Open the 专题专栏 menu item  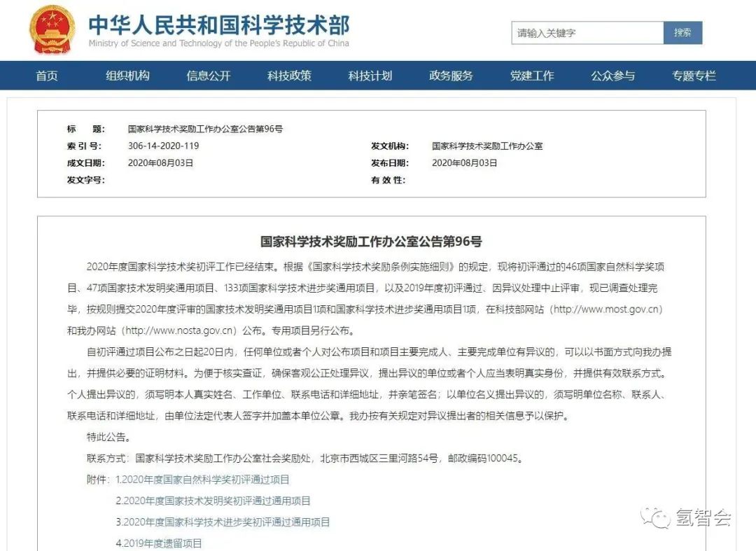tap(694, 76)
